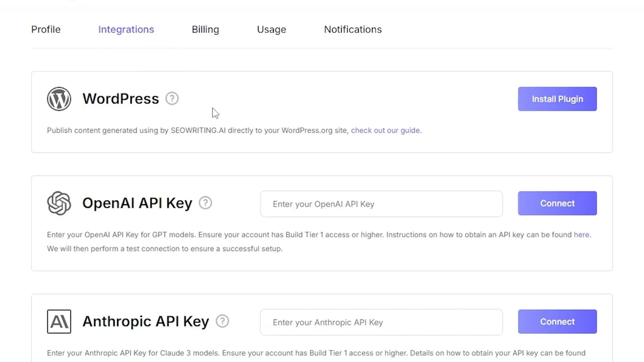
Task: Connect the OpenAI API key
Action: (557, 203)
